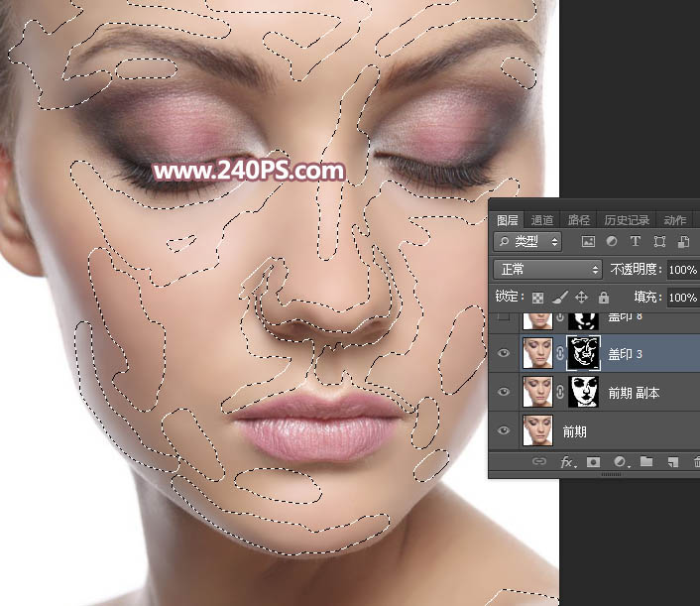Select the layer named 前期 副本
The width and height of the screenshot is (700, 606).
[634, 393]
